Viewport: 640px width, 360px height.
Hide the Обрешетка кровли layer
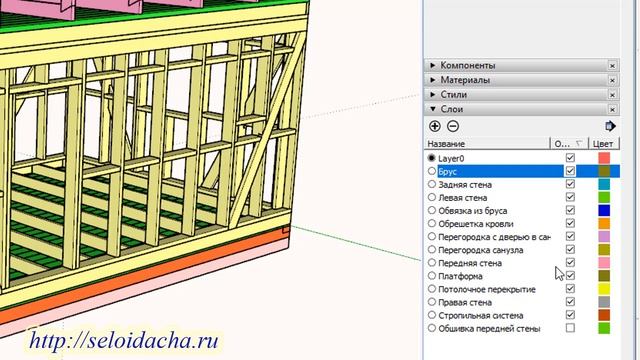click(570, 223)
